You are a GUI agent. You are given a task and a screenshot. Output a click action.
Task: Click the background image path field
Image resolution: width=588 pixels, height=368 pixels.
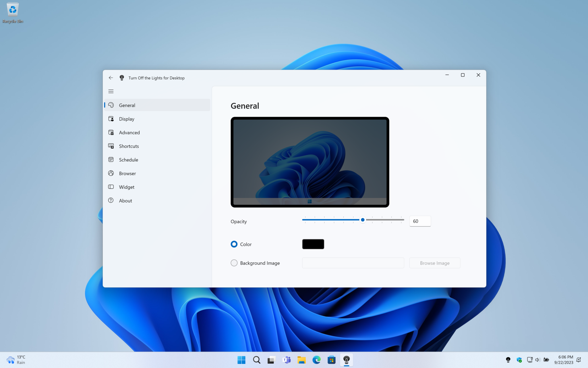point(353,263)
